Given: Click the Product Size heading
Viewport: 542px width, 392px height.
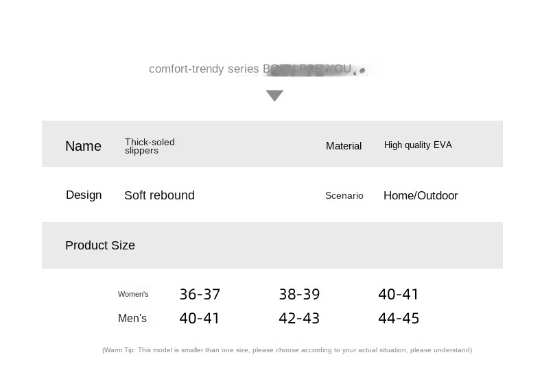Looking at the screenshot, I should point(100,245).
